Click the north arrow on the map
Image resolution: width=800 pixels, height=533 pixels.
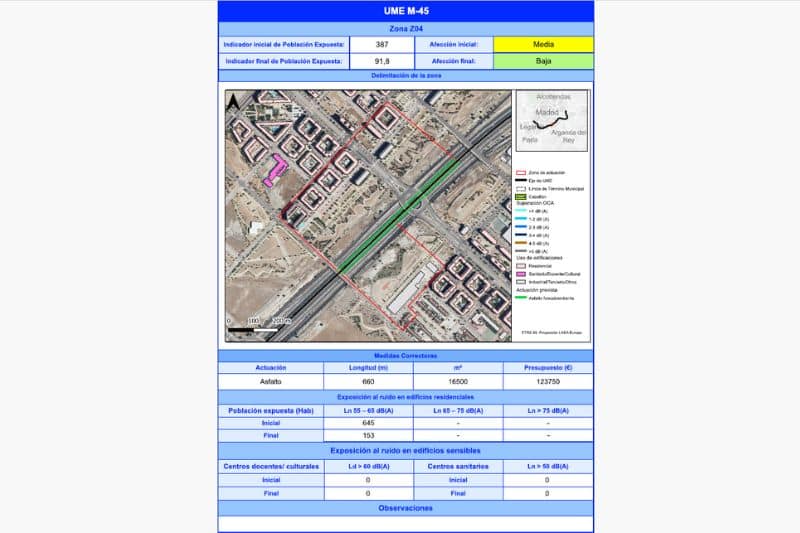[233, 101]
